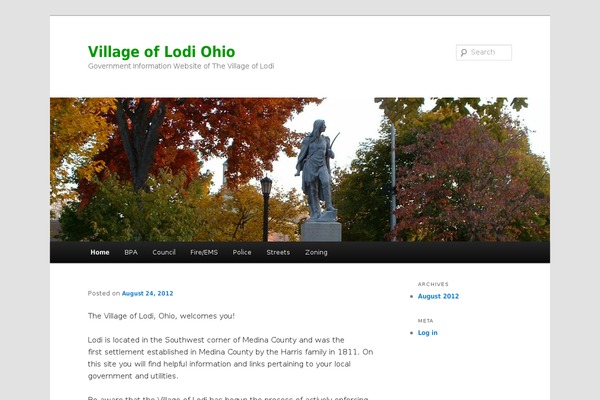Click the statue header banner image

[x=300, y=170]
